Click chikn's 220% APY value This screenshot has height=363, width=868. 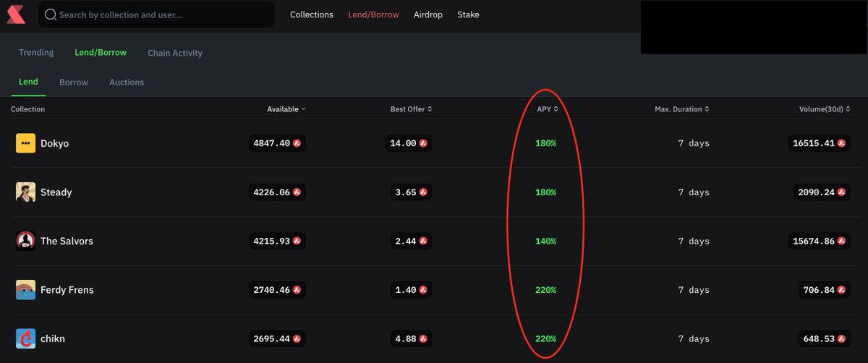[546, 338]
